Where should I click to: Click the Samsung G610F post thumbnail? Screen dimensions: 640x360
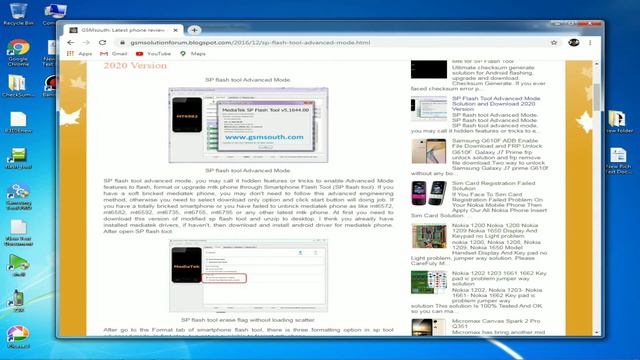click(429, 151)
